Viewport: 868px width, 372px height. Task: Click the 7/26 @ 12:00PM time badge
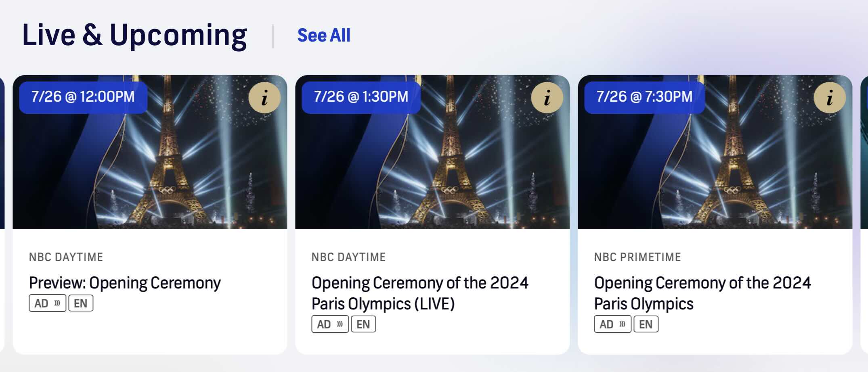[83, 97]
